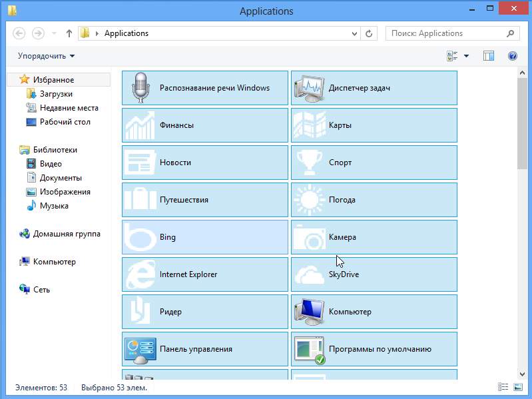
Task: Click the refresh button by address bar
Action: pyautogui.click(x=370, y=33)
